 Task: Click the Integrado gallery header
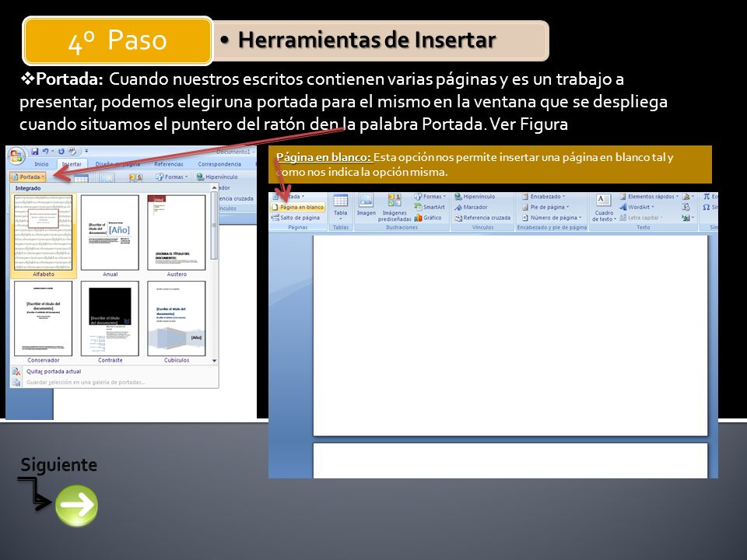[x=28, y=188]
